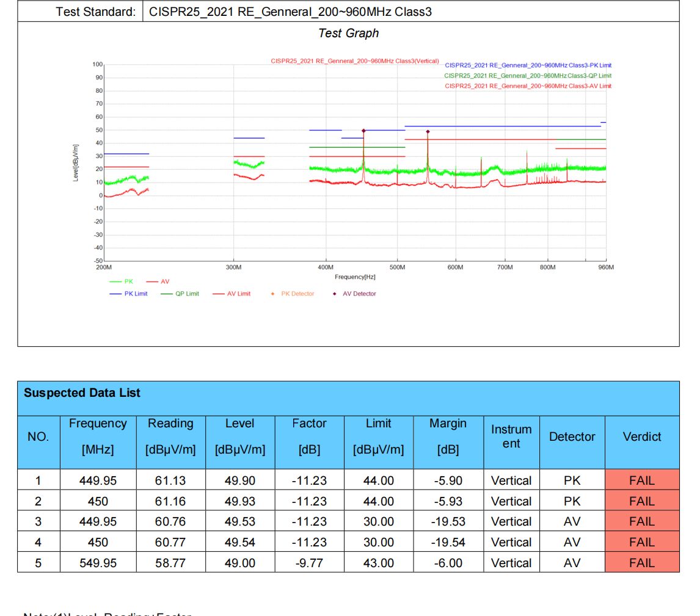The height and width of the screenshot is (616, 700).
Task: Click the blue PK Limit legend entry
Action: pyautogui.click(x=128, y=294)
